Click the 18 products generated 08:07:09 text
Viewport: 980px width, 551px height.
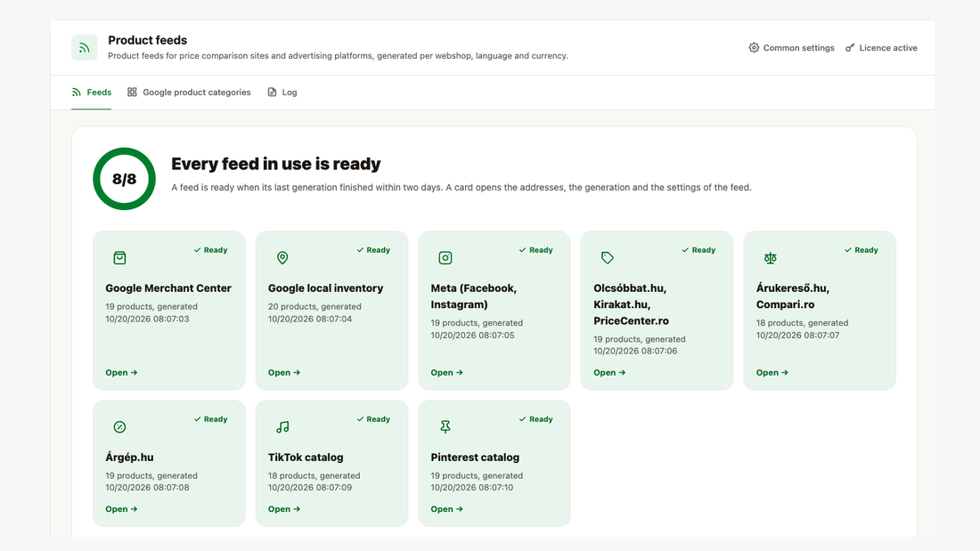point(314,482)
